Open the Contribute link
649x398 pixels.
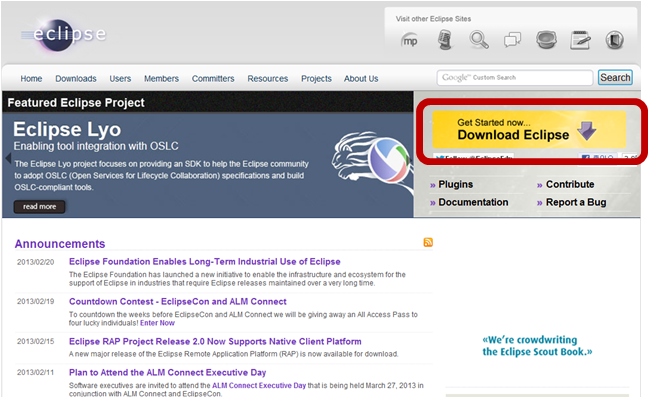click(570, 185)
